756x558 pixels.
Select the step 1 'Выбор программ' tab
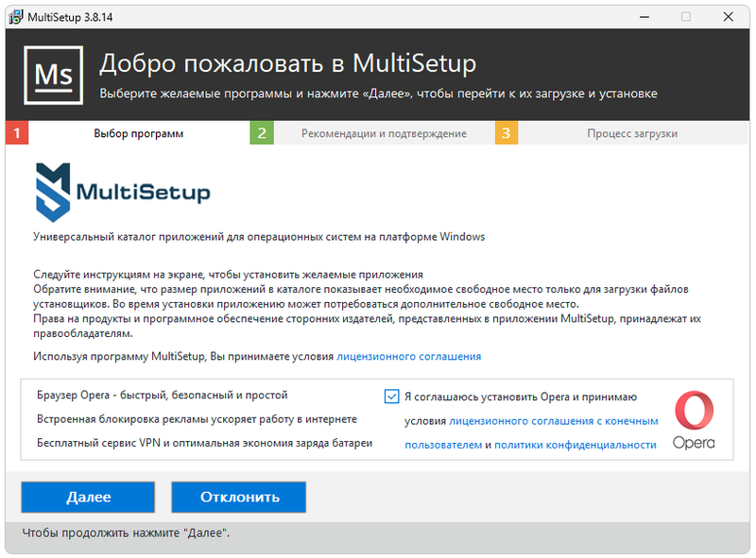point(128,133)
